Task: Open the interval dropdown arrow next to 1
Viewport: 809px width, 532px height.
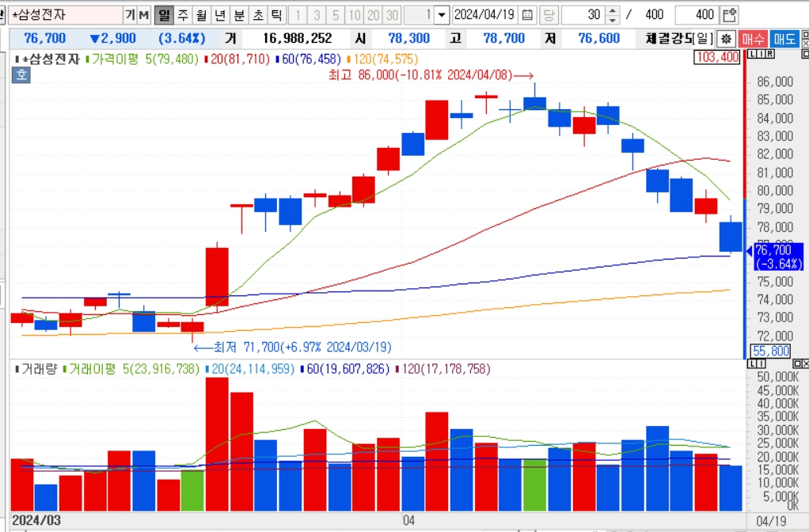Action: pos(442,15)
